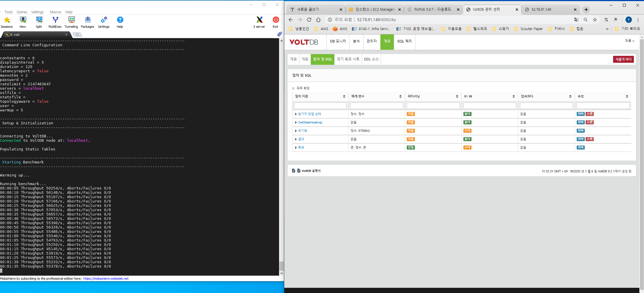Show more bookmarks via the chevron overflow
This screenshot has width=644, height=293.
[x=607, y=29]
